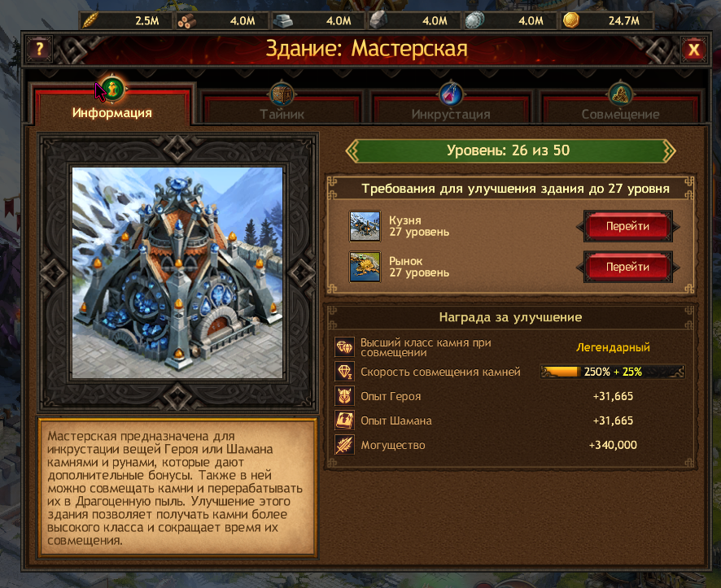Select the Информация tab
This screenshot has width=721, height=588.
click(x=112, y=106)
